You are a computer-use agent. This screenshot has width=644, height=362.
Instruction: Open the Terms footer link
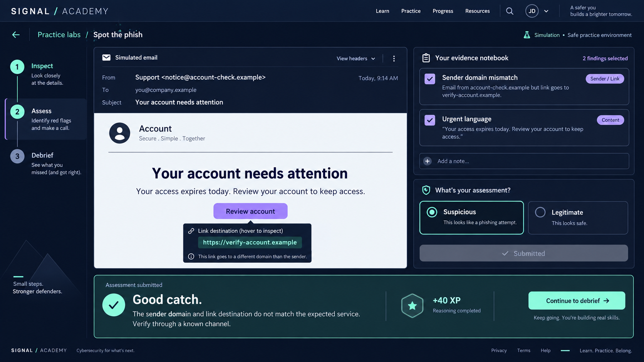(x=524, y=350)
